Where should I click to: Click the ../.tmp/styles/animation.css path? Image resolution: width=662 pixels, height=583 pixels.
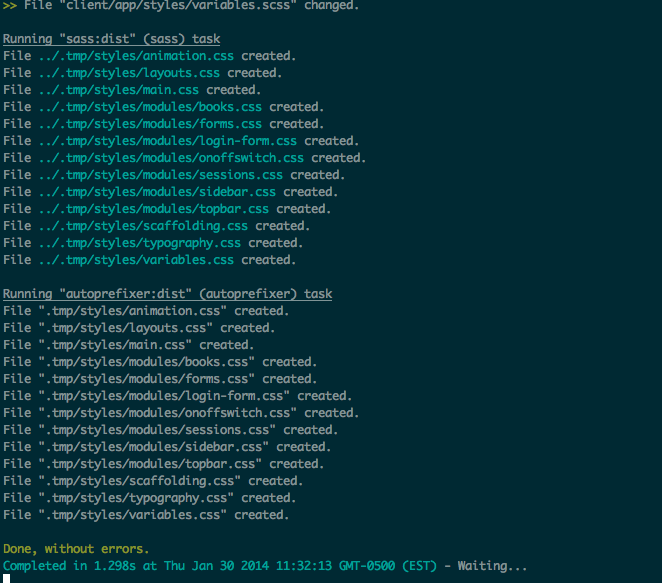(x=136, y=56)
